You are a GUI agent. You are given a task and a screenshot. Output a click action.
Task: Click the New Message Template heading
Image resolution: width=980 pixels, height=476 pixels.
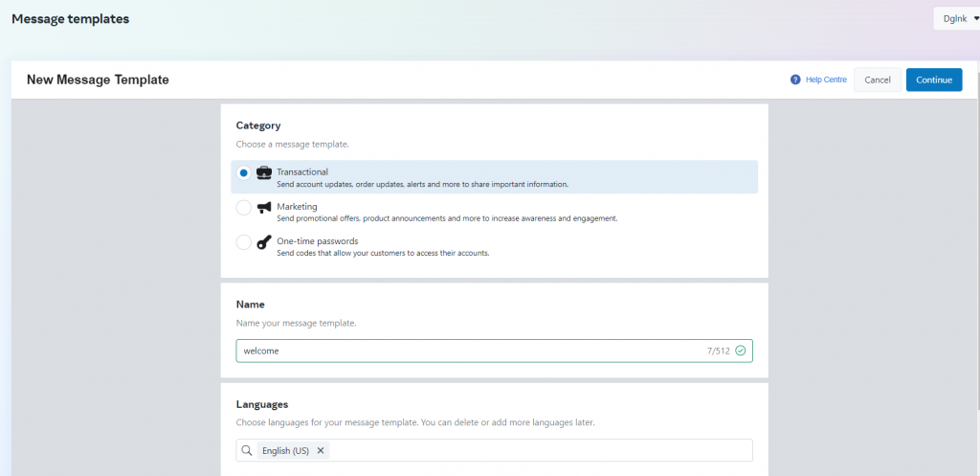pos(98,79)
